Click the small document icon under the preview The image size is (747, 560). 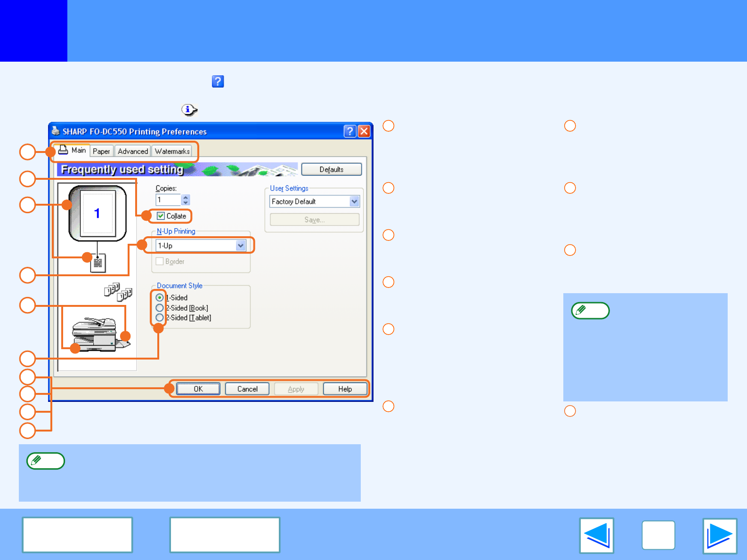click(x=98, y=263)
